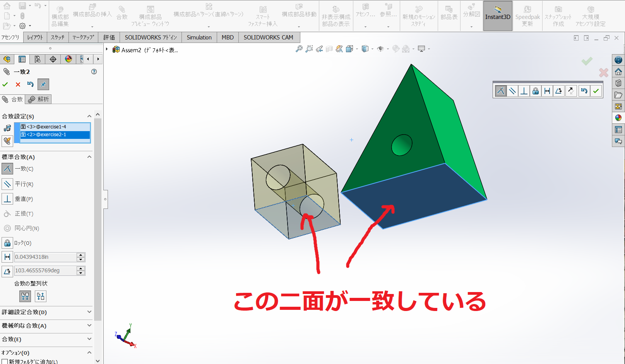Screen dimensions: 625x364
Task: Click parallel icon in popup mate toolbar
Action: [512, 91]
